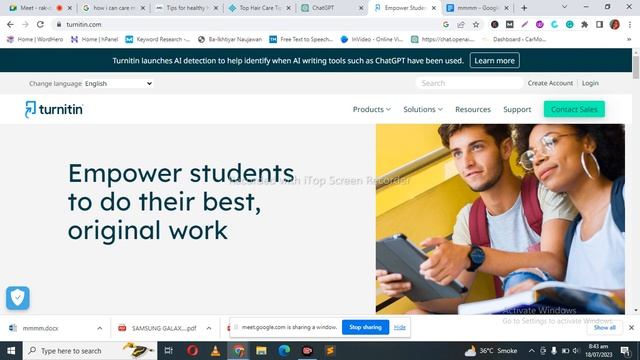Open Microsoft Edge from the taskbar
The height and width of the screenshot is (360, 640).
click(284, 351)
